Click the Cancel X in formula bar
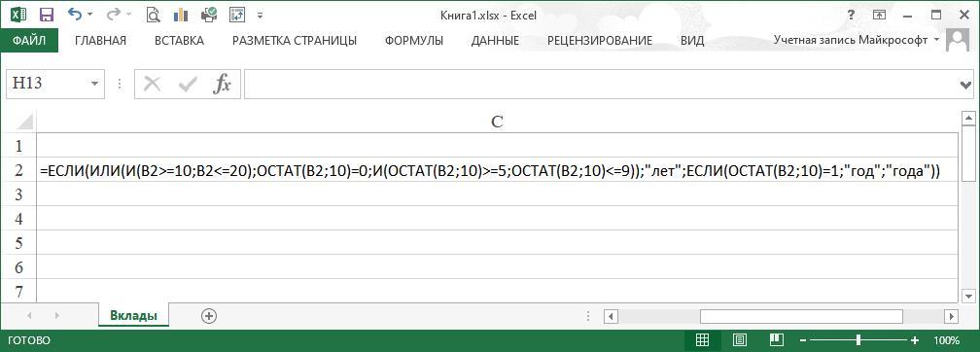The image size is (980, 352). tap(152, 84)
